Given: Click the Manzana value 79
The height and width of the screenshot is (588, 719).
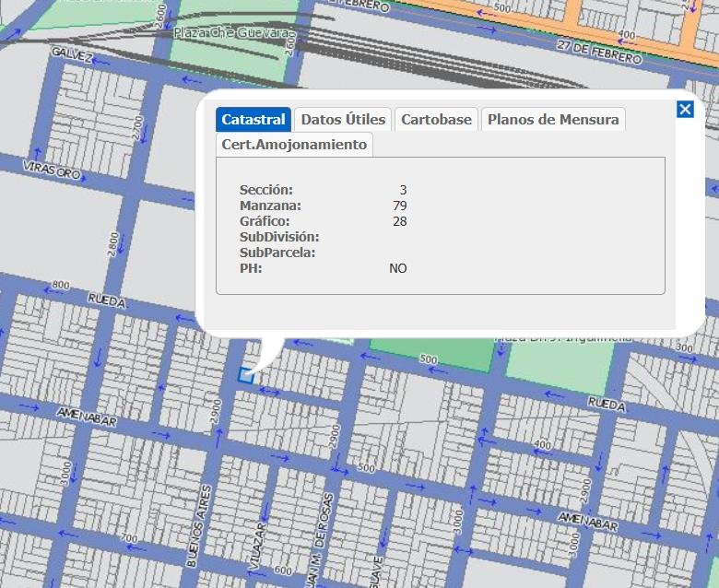Looking at the screenshot, I should (399, 206).
